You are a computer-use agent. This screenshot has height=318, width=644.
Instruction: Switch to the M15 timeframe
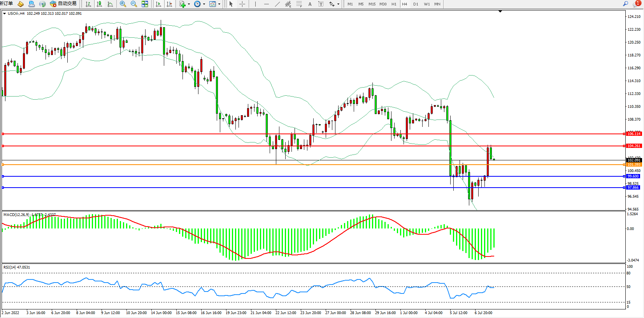372,4
